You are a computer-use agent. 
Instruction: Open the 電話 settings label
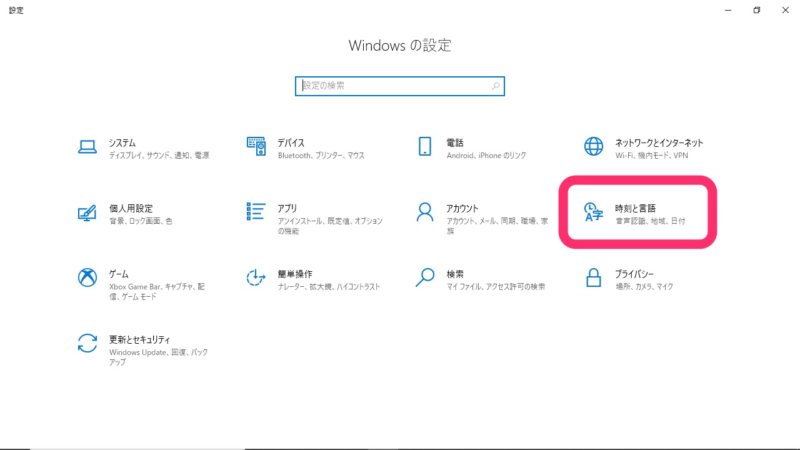point(455,143)
